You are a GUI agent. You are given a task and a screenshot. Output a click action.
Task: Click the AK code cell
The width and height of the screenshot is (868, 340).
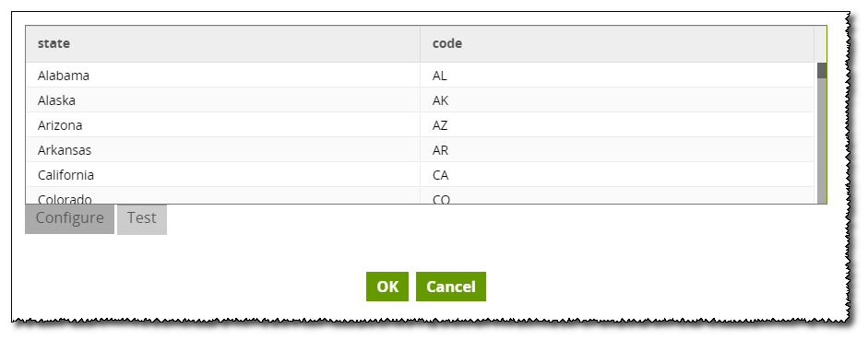click(x=617, y=100)
